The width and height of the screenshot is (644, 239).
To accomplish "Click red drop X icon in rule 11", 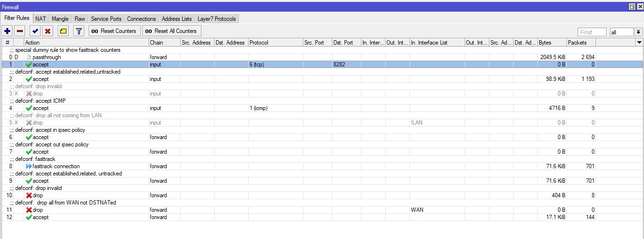I will pos(29,210).
